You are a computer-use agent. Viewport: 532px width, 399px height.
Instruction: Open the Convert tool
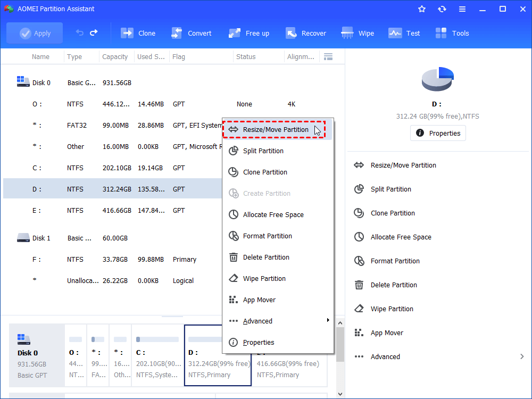[192, 32]
